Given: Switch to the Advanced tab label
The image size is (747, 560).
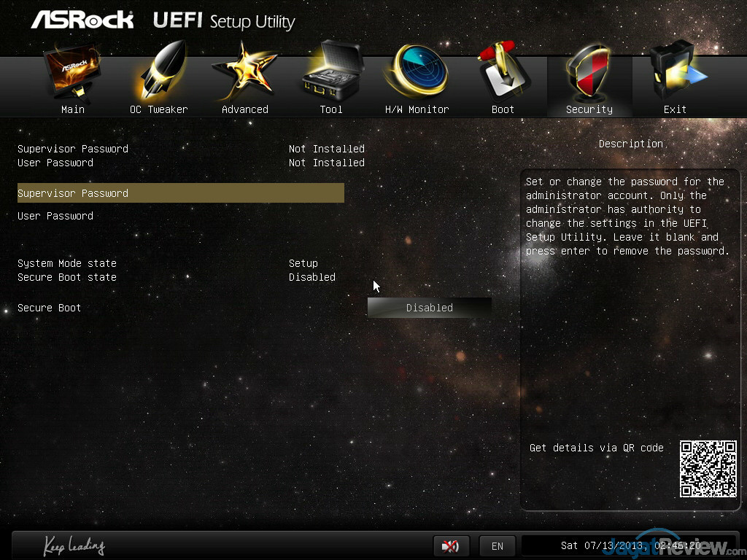Looking at the screenshot, I should [x=244, y=109].
